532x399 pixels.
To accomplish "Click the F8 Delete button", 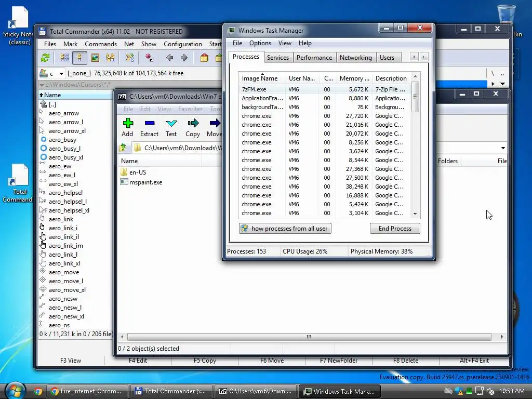I will [x=405, y=361].
